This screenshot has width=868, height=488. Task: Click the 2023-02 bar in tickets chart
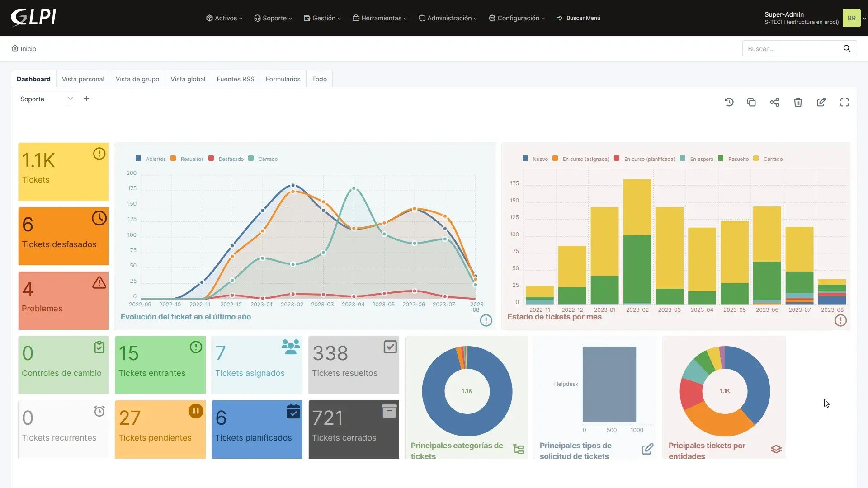click(x=637, y=242)
